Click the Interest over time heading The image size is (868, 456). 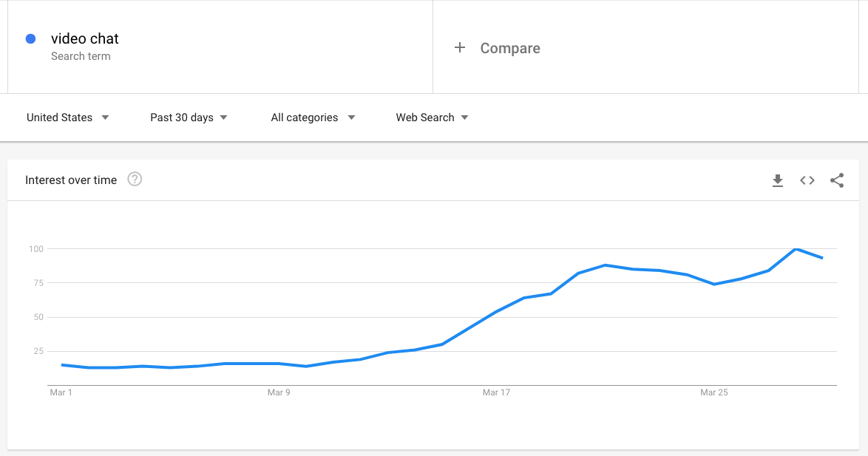(x=71, y=180)
